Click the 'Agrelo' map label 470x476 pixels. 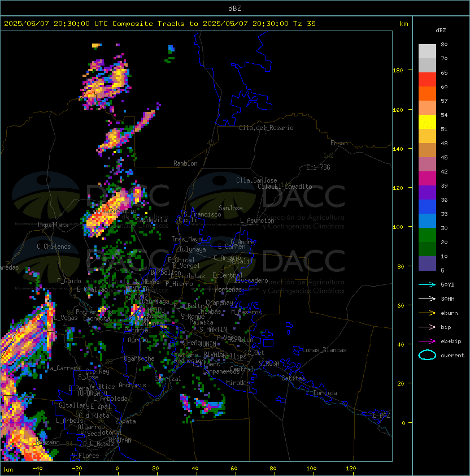click(x=138, y=340)
